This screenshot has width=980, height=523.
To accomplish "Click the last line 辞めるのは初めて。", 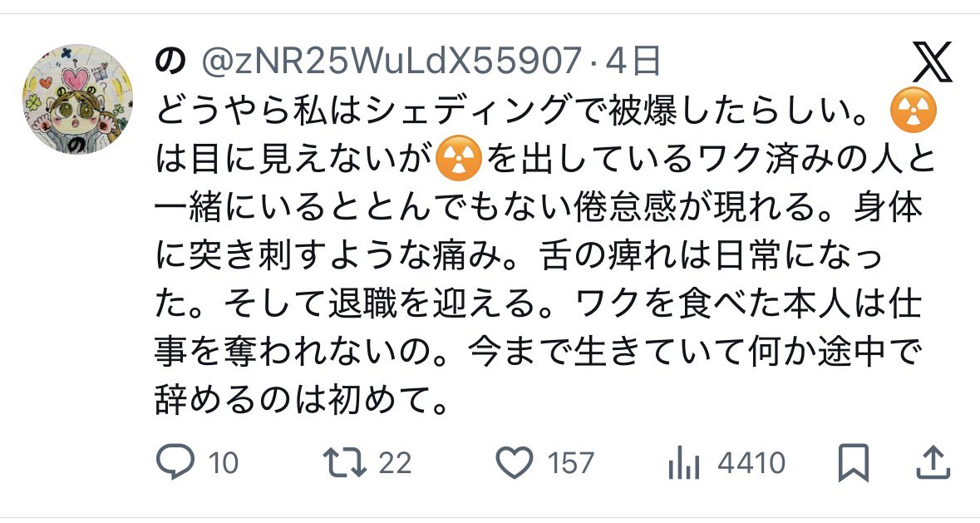I will click(302, 396).
